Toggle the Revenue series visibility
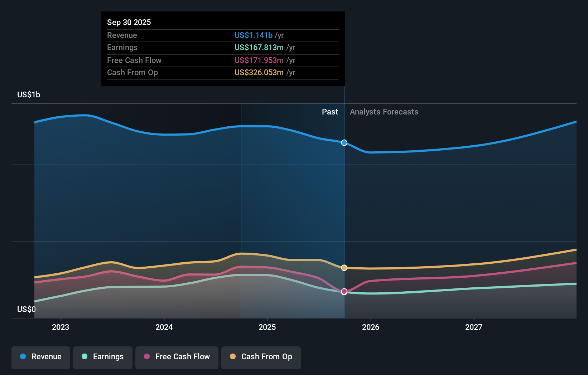Viewport: 588px width, 375px height. click(x=40, y=357)
